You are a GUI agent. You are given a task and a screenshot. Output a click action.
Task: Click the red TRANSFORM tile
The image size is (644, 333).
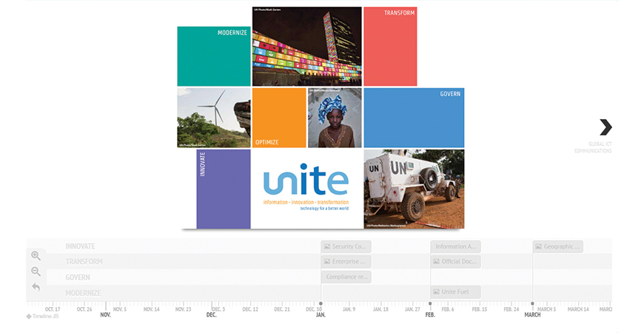(390, 47)
